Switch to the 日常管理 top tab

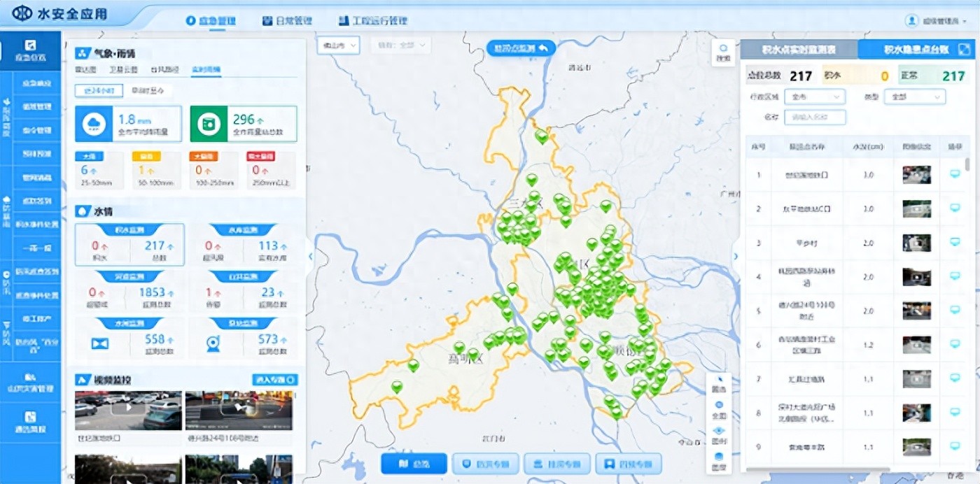click(x=287, y=21)
